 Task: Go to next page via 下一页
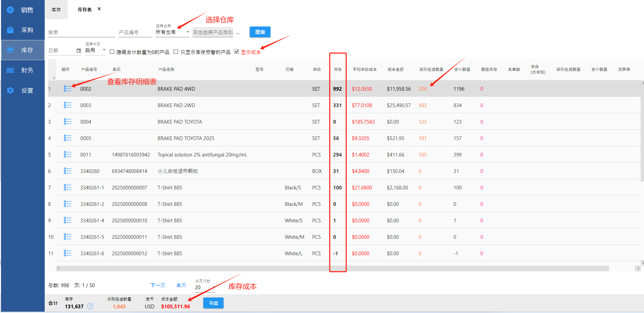point(158,285)
